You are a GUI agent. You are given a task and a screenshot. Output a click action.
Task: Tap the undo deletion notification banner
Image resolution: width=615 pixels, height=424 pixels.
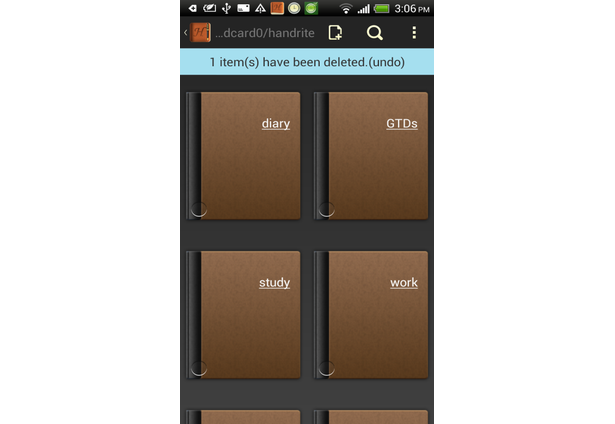point(307,62)
